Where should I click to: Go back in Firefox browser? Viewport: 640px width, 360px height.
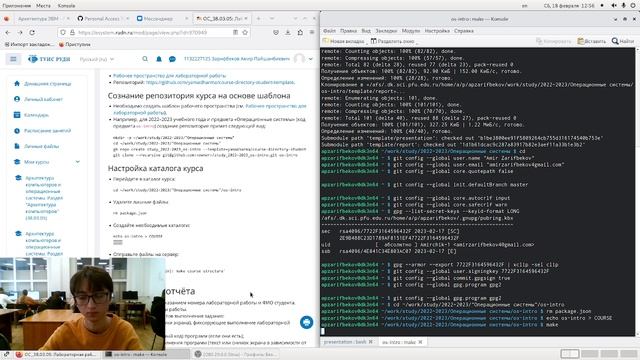click(x=8, y=32)
